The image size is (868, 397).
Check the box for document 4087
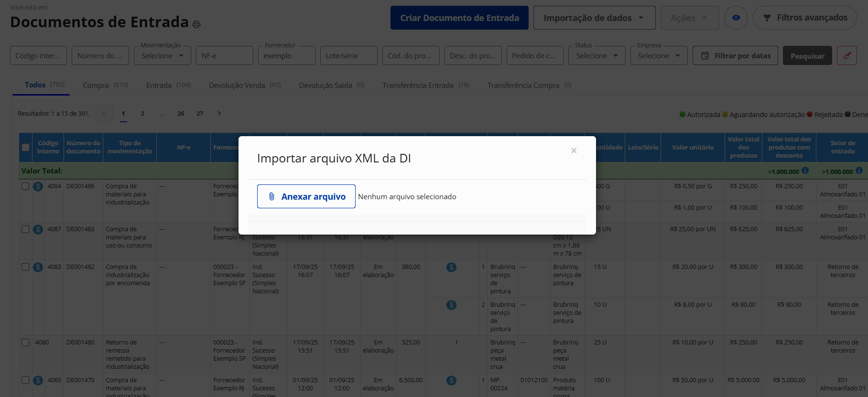(26, 229)
